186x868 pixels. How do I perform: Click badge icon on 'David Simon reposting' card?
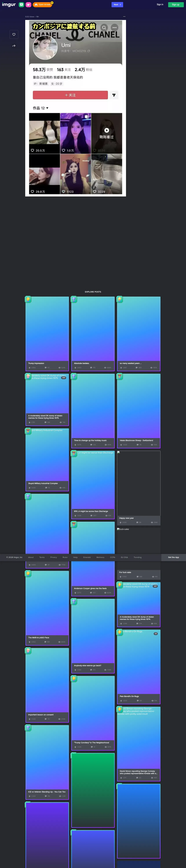[x=120, y=709]
